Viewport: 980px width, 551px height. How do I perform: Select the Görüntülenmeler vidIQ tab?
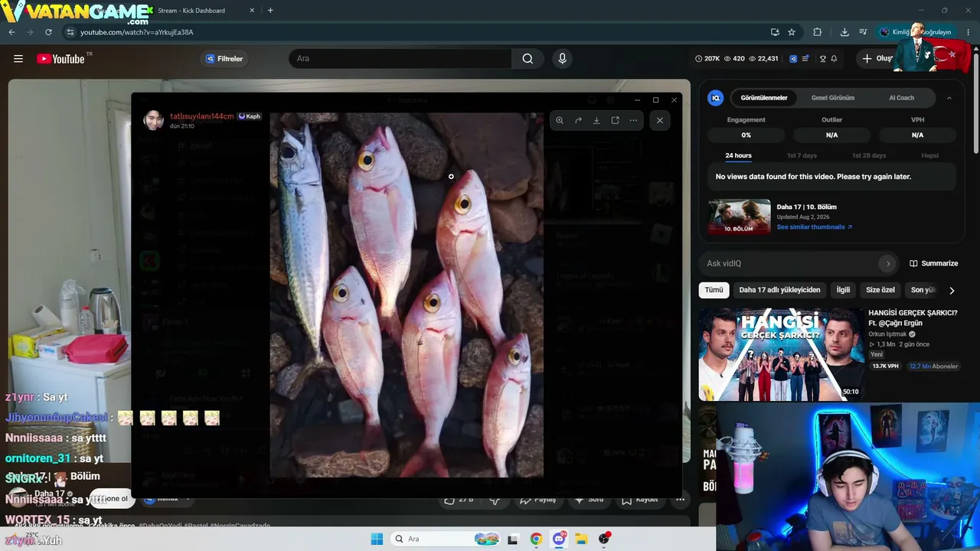coord(764,98)
